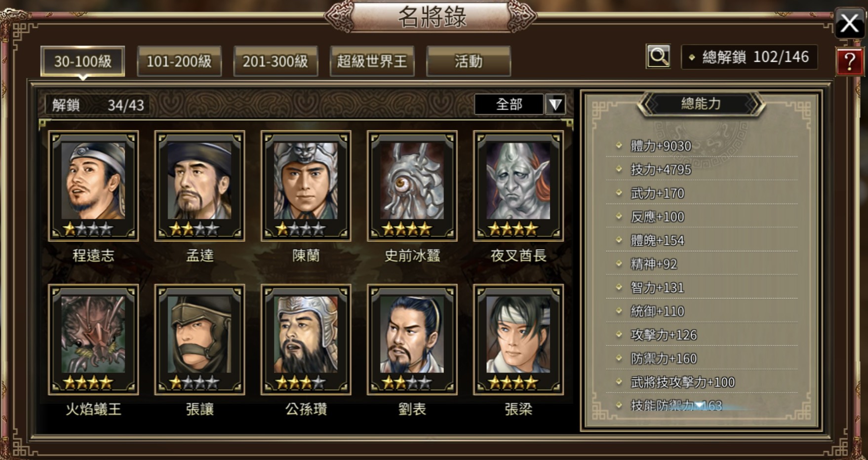Open the magnifying glass search icon
The height and width of the screenshot is (460, 868).
coord(658,57)
